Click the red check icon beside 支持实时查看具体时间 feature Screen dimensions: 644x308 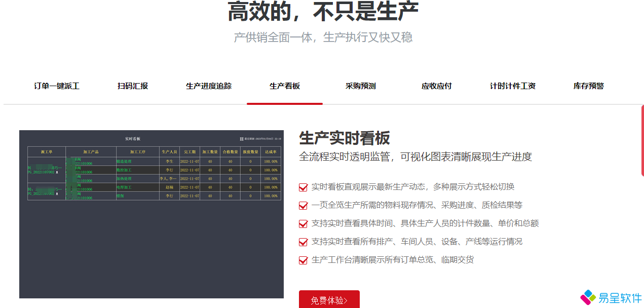coord(303,222)
